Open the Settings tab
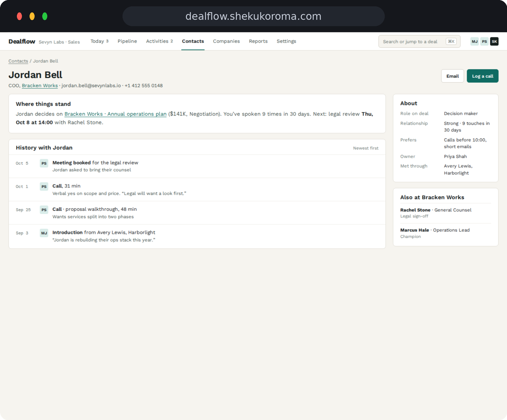507x420 pixels. pyautogui.click(x=286, y=41)
